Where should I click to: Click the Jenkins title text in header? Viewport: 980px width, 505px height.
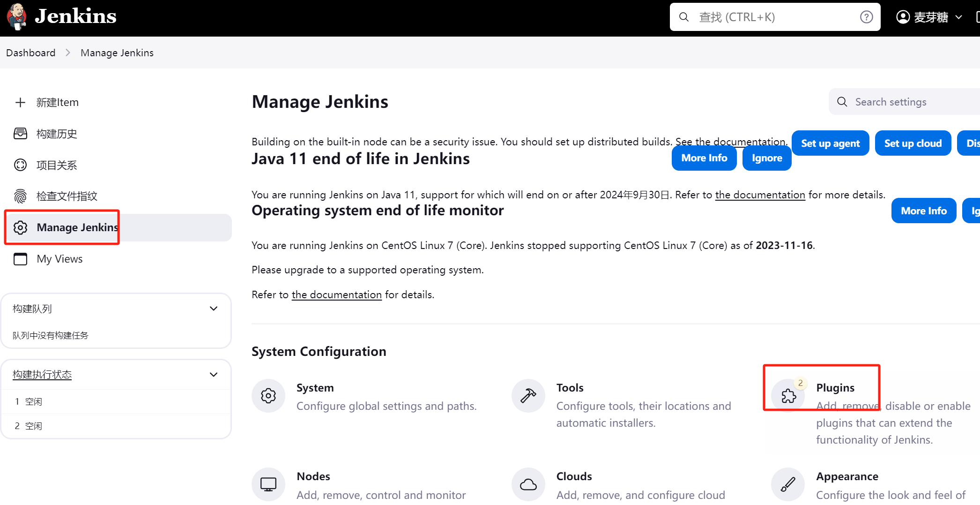tap(75, 16)
